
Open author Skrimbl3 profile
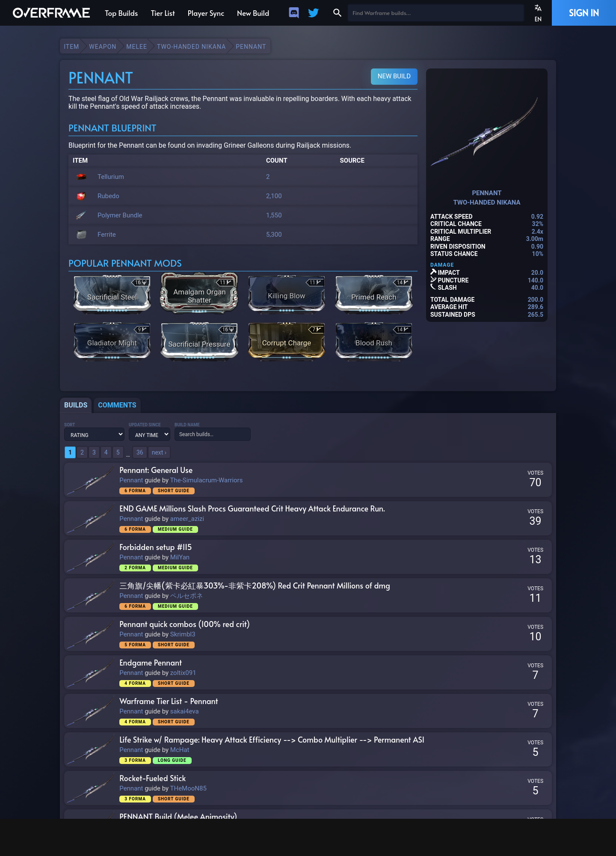point(183,634)
